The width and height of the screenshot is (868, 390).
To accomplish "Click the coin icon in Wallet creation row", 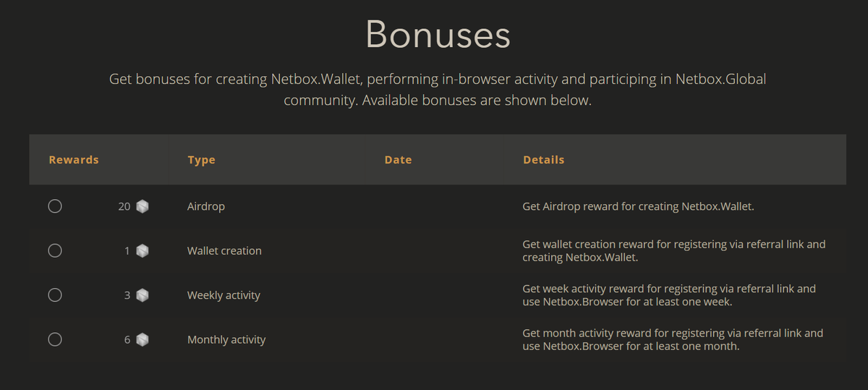I will 142,251.
